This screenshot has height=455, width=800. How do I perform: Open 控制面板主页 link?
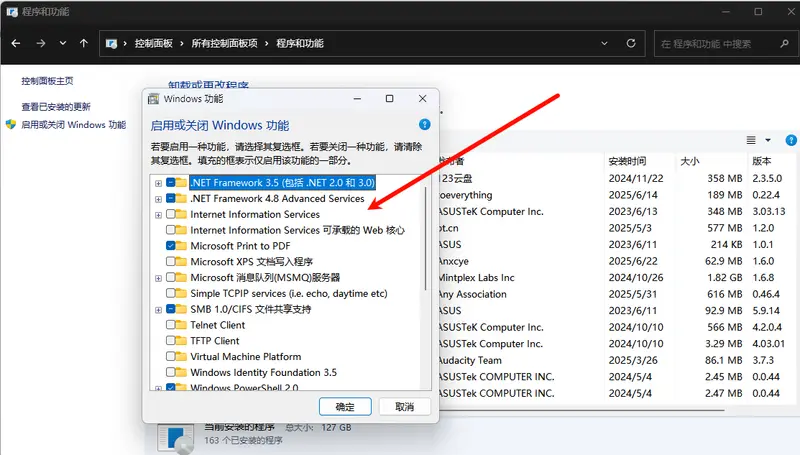click(47, 81)
